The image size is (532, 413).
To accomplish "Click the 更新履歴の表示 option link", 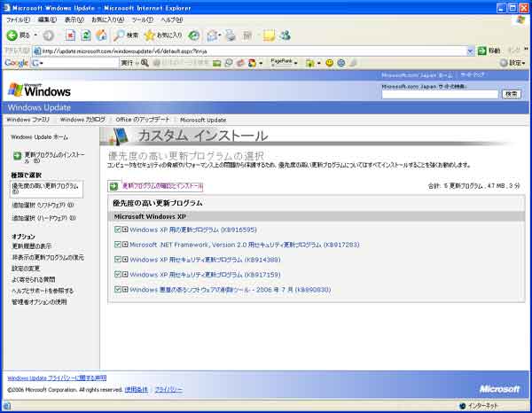I will coord(32,246).
